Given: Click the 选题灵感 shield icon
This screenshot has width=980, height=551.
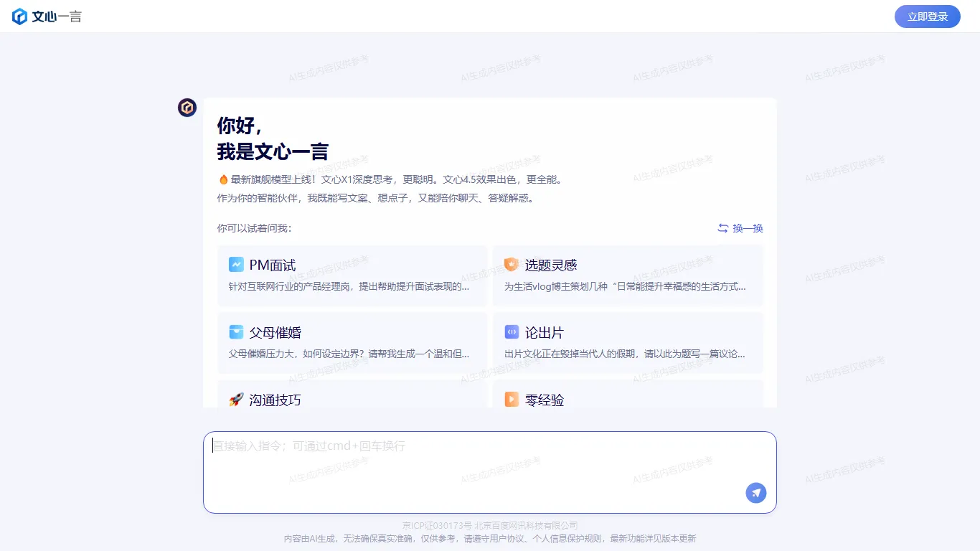Looking at the screenshot, I should click(x=512, y=264).
